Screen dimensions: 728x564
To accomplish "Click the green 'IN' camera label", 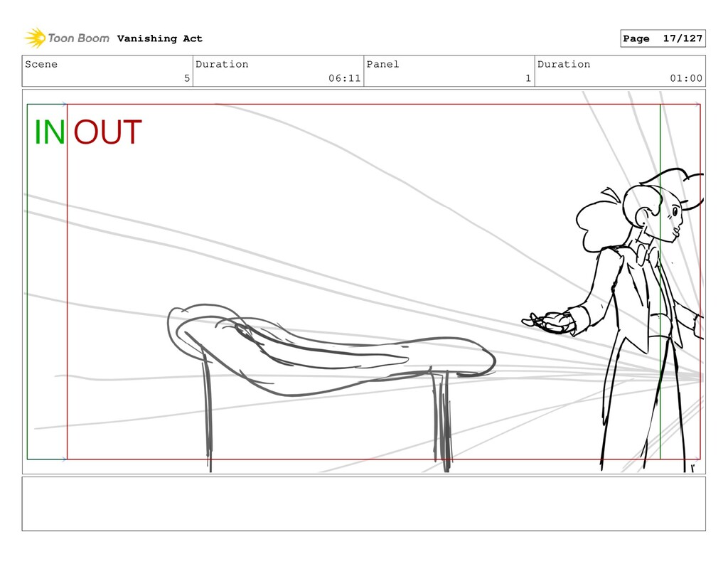I will coord(50,132).
